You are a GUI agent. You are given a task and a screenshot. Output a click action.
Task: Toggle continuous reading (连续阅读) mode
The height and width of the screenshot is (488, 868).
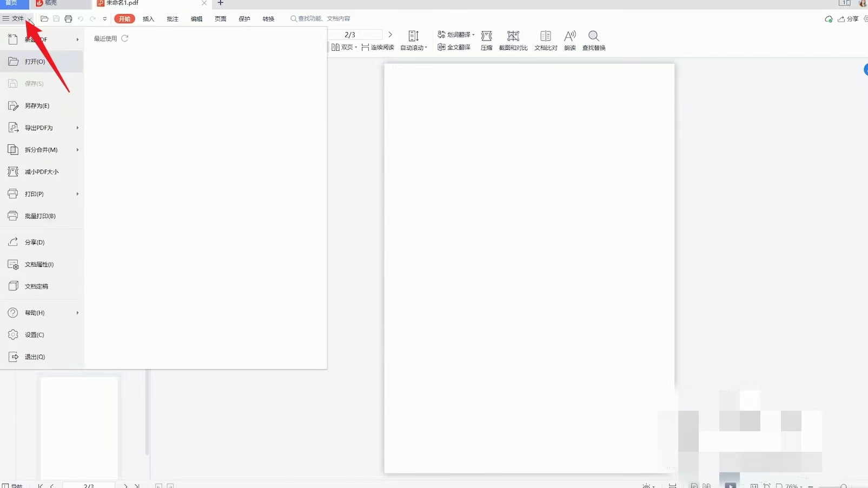(377, 48)
